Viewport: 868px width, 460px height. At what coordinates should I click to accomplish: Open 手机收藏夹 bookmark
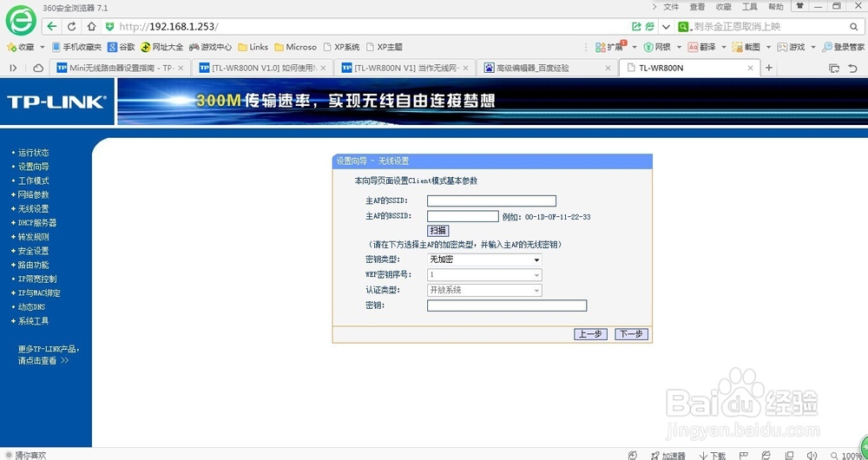[77, 47]
